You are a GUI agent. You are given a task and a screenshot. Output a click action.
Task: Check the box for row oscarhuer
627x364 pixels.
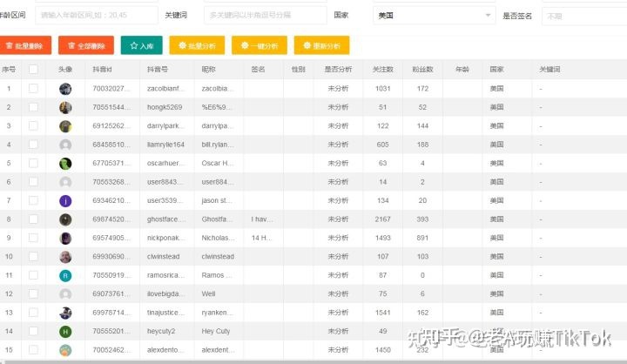tap(33, 163)
